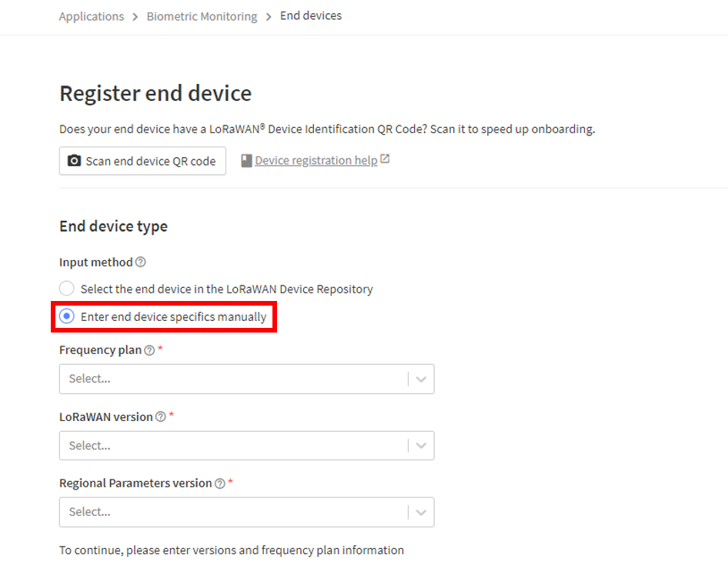Click inside the LoRaWAN version select field
Image resolution: width=728 pixels, height=565 pixels.
coord(246,446)
